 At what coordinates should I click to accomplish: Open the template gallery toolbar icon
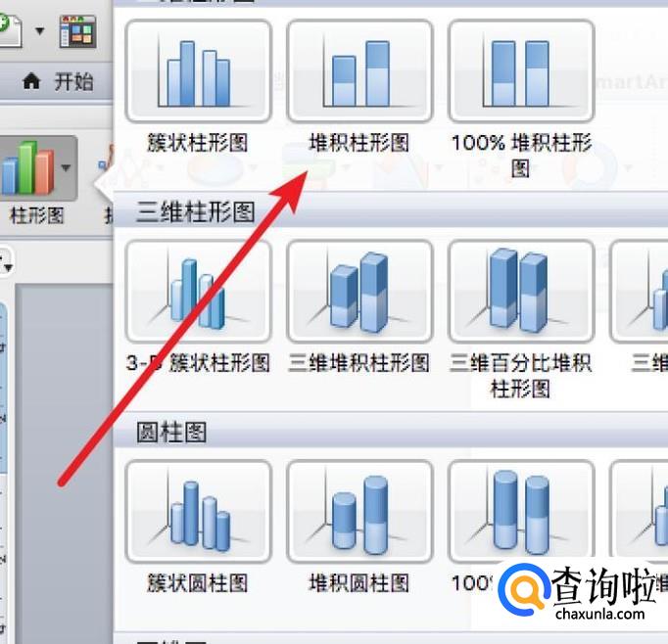tap(77, 31)
